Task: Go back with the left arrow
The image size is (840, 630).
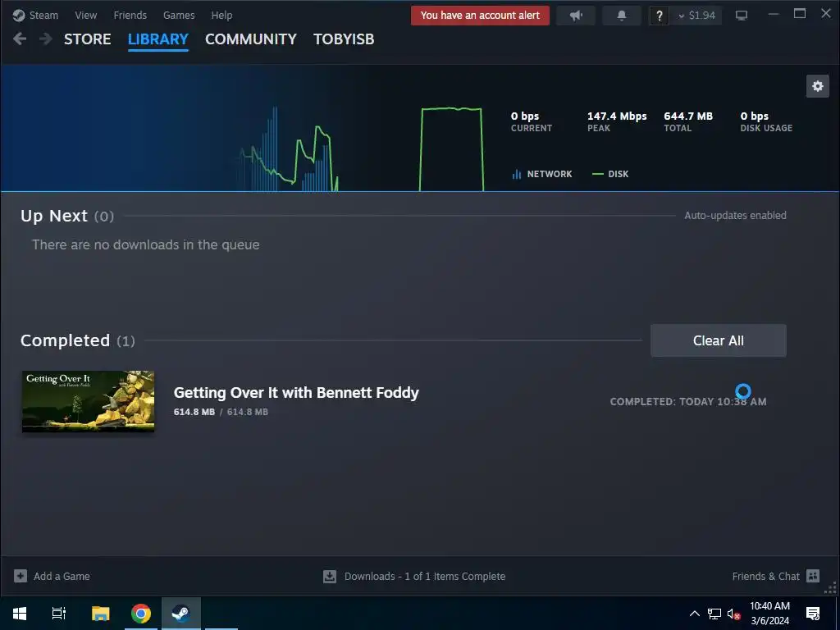Action: point(20,39)
